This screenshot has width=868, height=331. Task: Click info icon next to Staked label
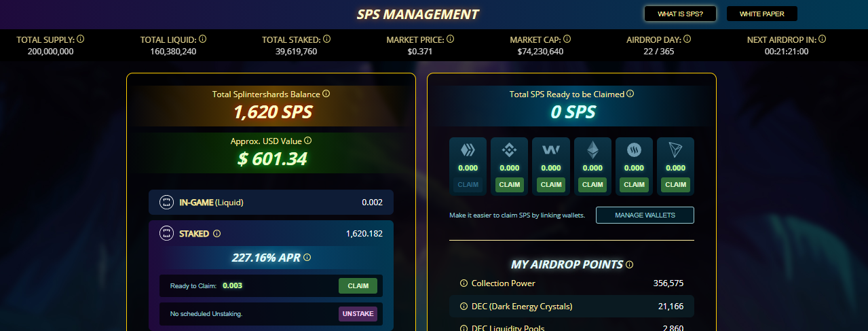(217, 233)
